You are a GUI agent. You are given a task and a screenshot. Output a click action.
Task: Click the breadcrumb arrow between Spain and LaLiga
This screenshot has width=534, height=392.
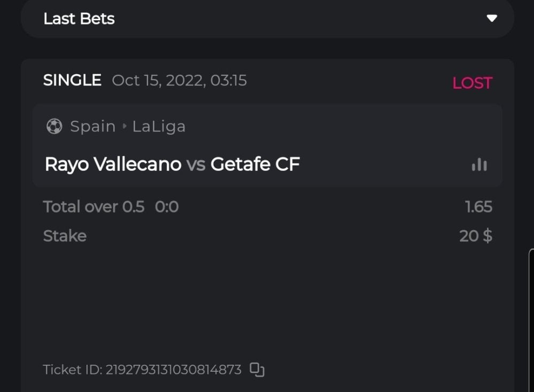pyautogui.click(x=124, y=127)
